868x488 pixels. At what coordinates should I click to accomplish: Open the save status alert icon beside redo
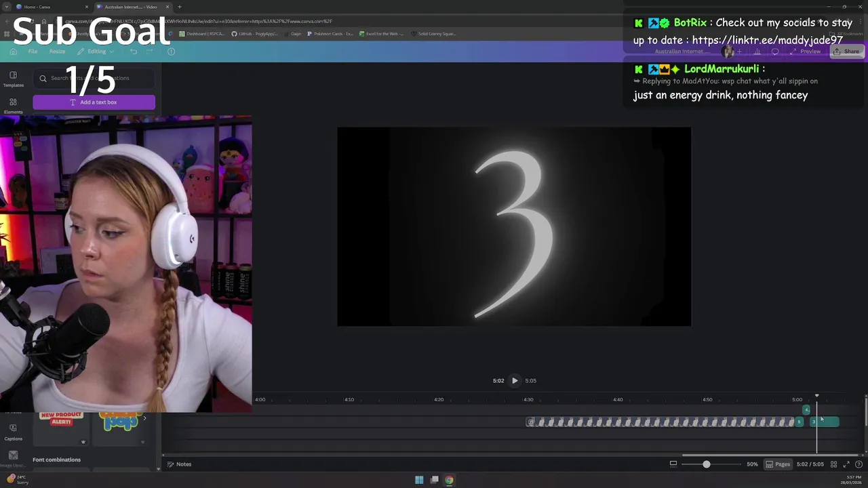coord(171,52)
